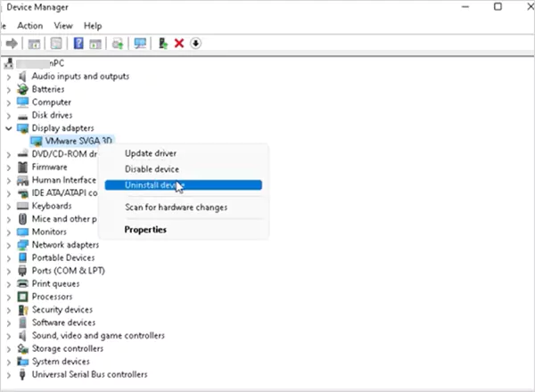
Task: Click the Firmware category icon
Action: click(x=22, y=167)
